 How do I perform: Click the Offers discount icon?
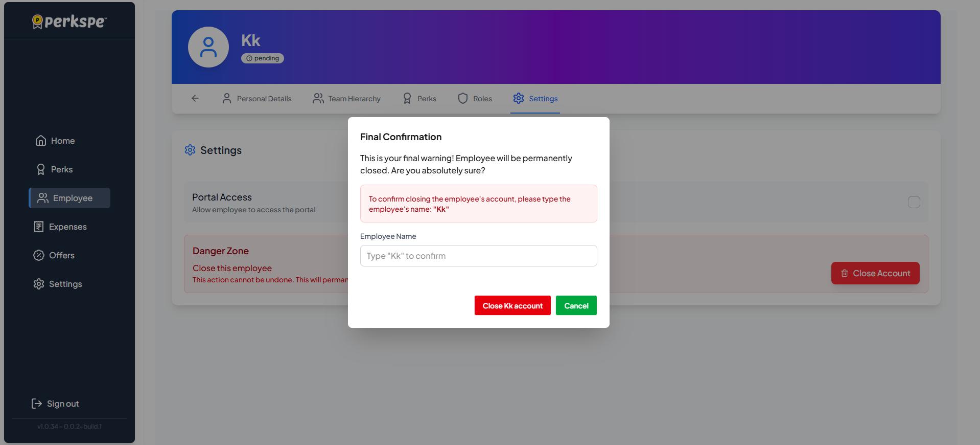click(39, 255)
